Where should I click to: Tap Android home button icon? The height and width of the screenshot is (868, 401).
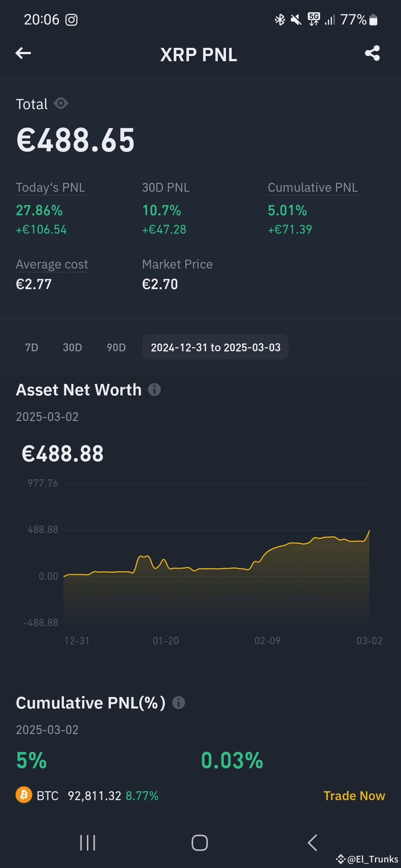[x=200, y=843]
